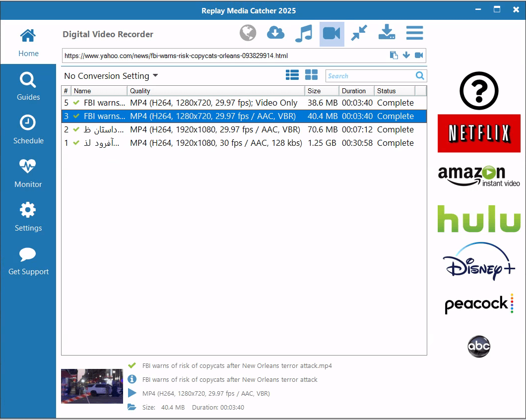Select row 5 FBI warns Video Only
The image size is (526, 420).
tap(244, 103)
